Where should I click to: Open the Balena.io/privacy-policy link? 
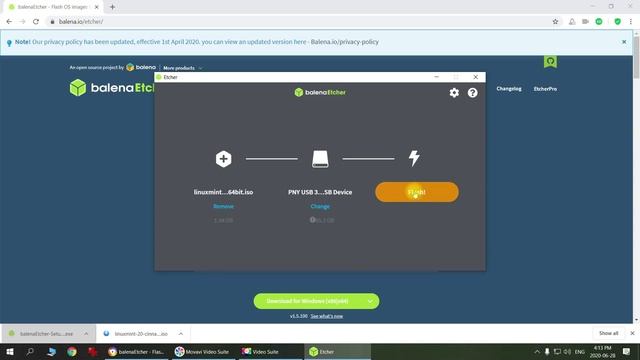pos(344,42)
